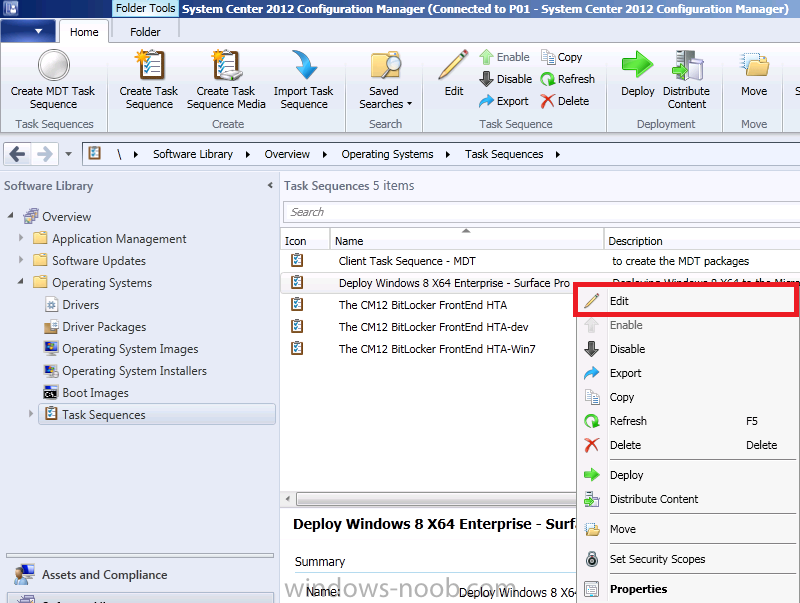Click Task Sequences in breadcrumb path

pyautogui.click(x=504, y=154)
